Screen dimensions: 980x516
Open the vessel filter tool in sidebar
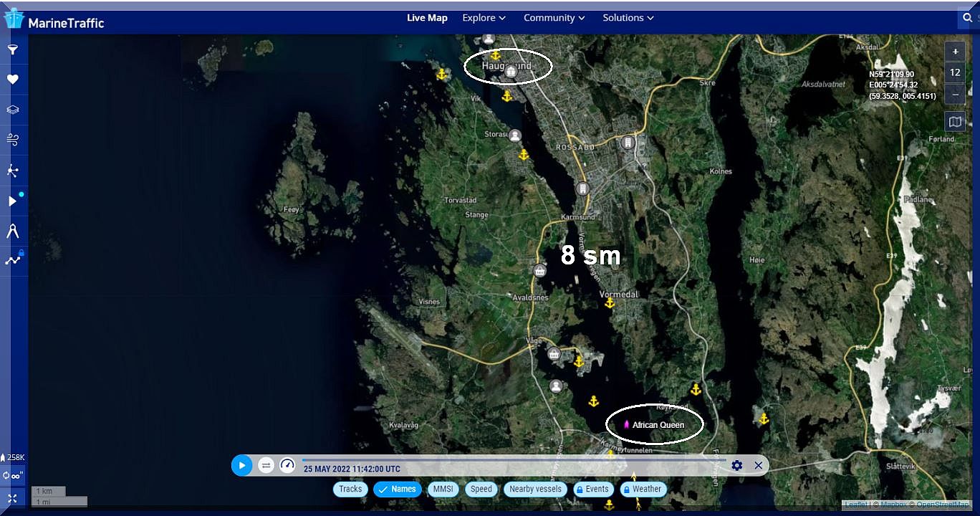pos(12,50)
